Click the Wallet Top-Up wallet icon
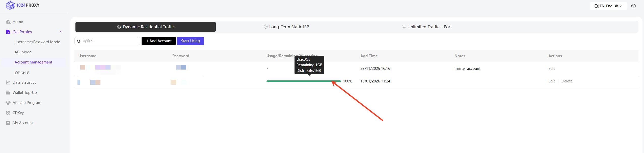644x153 pixels. point(8,93)
